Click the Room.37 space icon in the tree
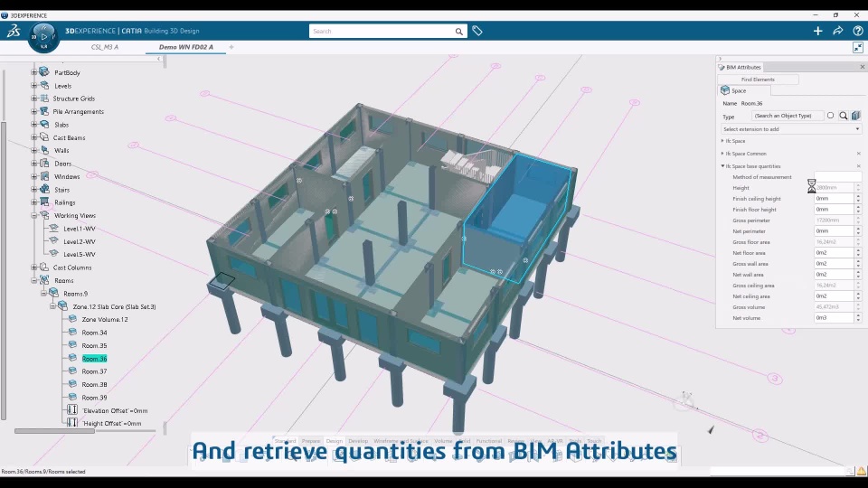 coord(72,371)
